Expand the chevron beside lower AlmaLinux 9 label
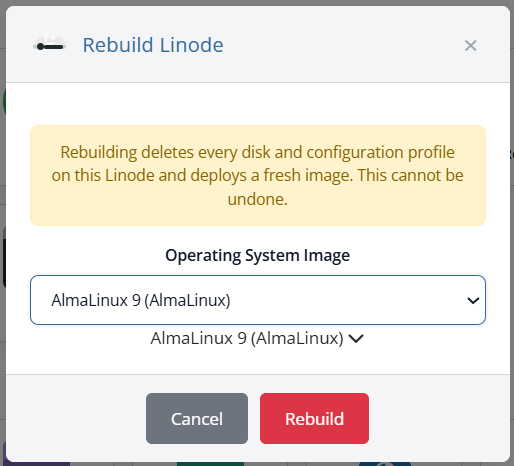The image size is (514, 466). (356, 339)
